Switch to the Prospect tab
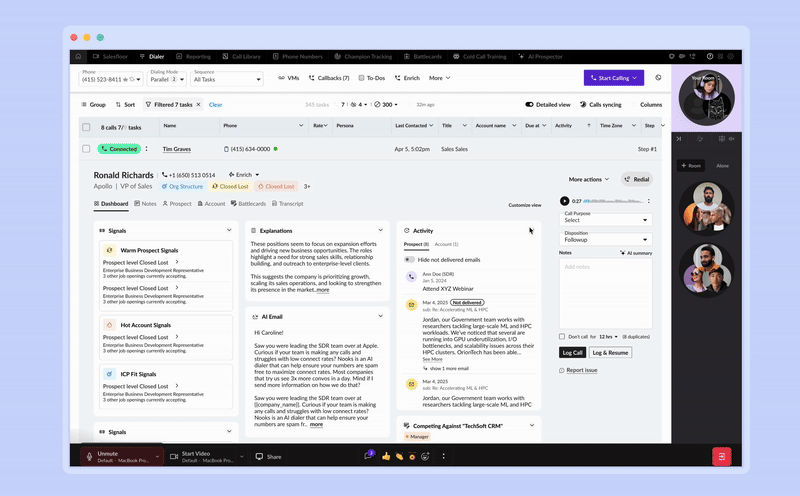Image resolution: width=800 pixels, height=496 pixels. [x=177, y=204]
